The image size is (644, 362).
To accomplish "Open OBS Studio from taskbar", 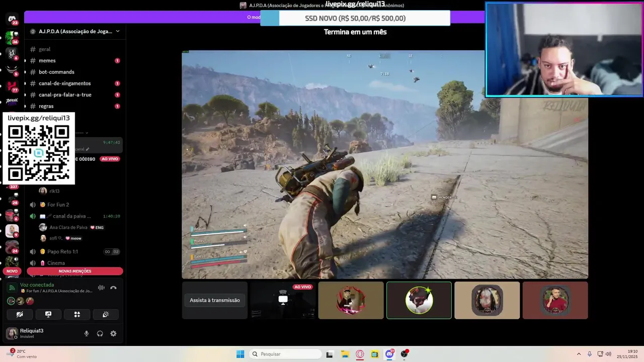I will tap(405, 354).
